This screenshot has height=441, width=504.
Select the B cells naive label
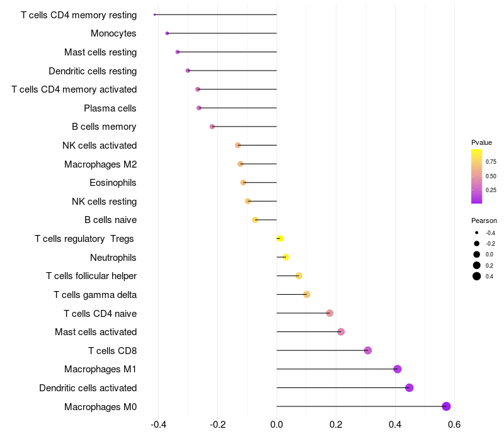pos(110,220)
